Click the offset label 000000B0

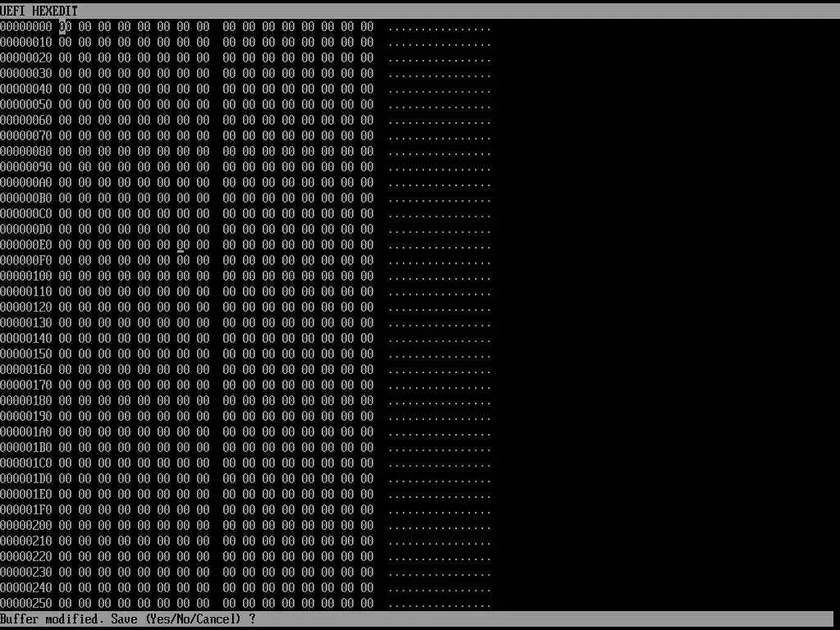[26, 199]
